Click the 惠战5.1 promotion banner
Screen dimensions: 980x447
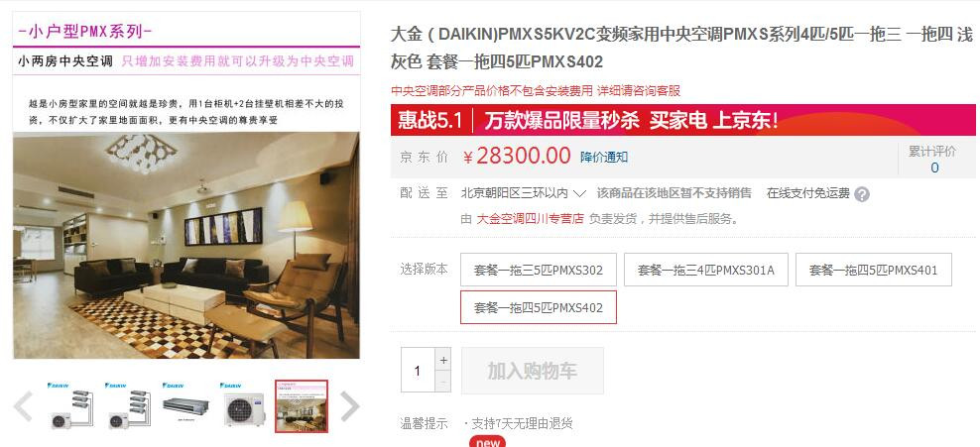[683, 120]
